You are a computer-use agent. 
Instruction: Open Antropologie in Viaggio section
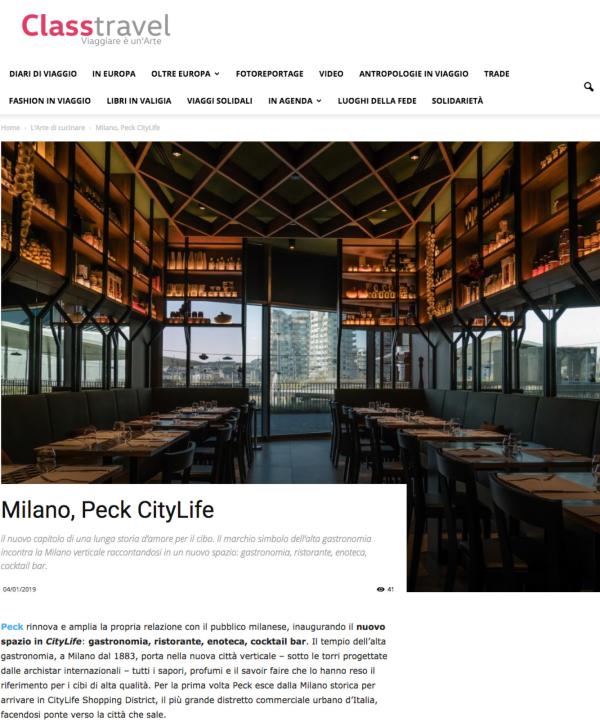414,73
